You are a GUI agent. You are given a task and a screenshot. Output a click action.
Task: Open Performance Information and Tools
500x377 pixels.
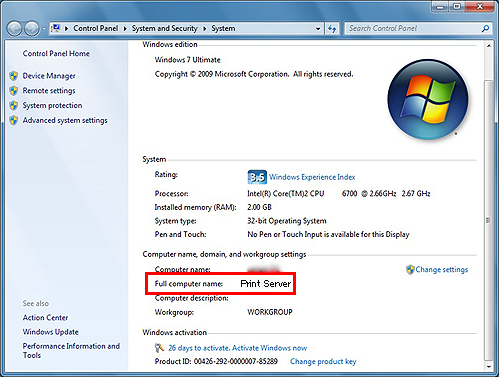(x=71, y=351)
